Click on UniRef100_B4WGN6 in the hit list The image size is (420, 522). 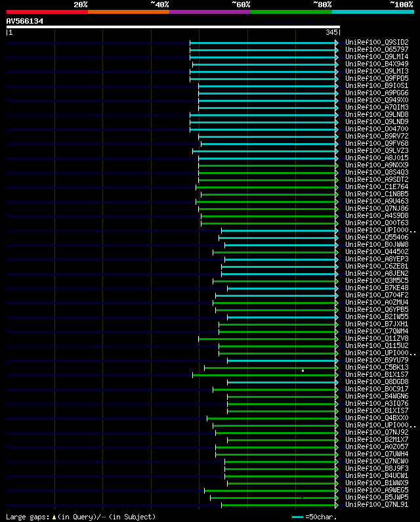click(377, 397)
